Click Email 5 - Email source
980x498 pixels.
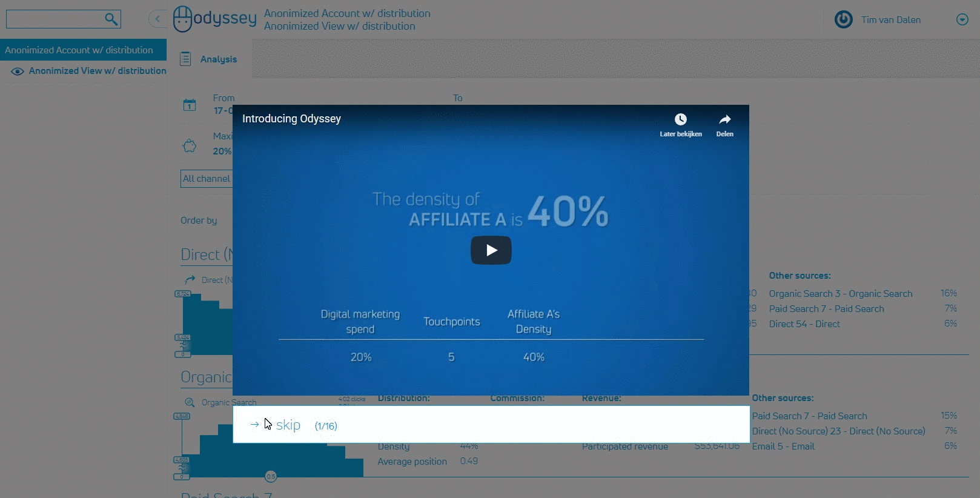pos(783,447)
